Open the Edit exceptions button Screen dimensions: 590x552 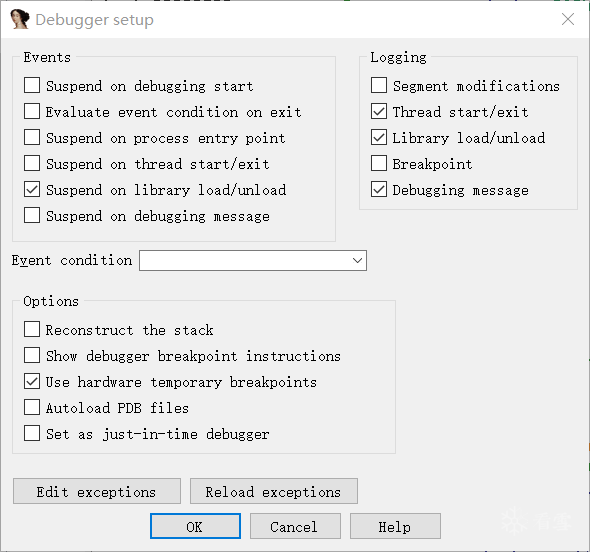[x=97, y=491]
